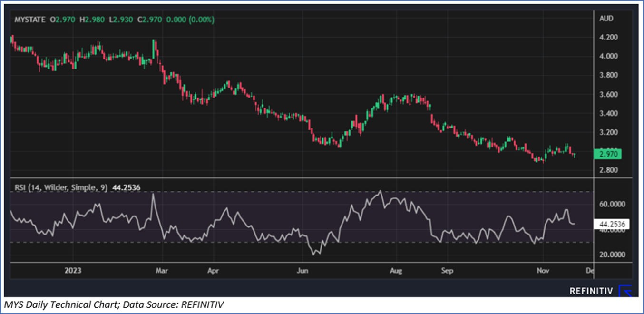This screenshot has height=314, width=644.
Task: Click the green 2.970 current price tag
Action: pyautogui.click(x=608, y=154)
